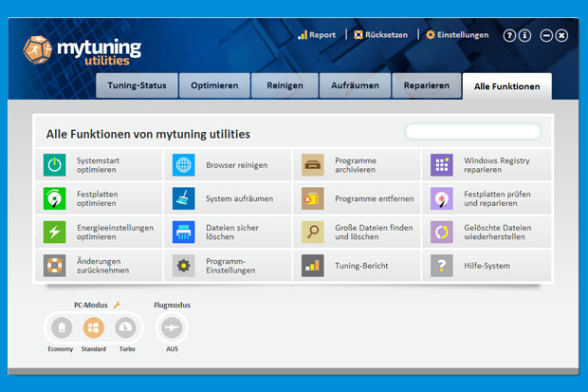Select the Aufräumen tab
Screen dimensions: 588x392
(x=355, y=85)
